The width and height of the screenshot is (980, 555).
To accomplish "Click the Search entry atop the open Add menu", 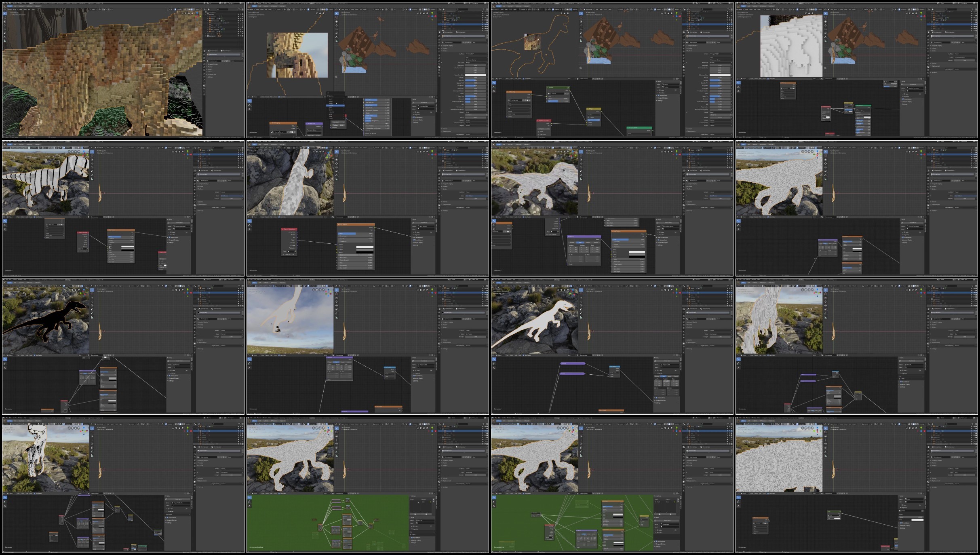I will tap(335, 96).
